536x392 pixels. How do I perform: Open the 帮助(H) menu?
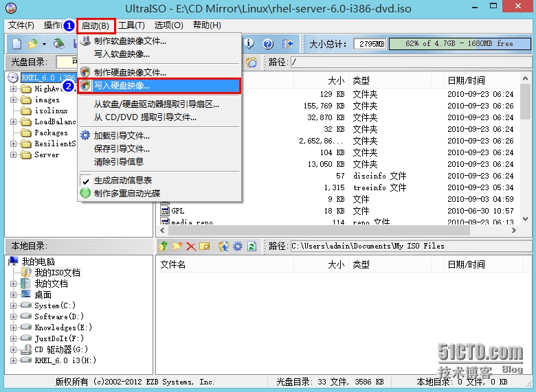[207, 25]
